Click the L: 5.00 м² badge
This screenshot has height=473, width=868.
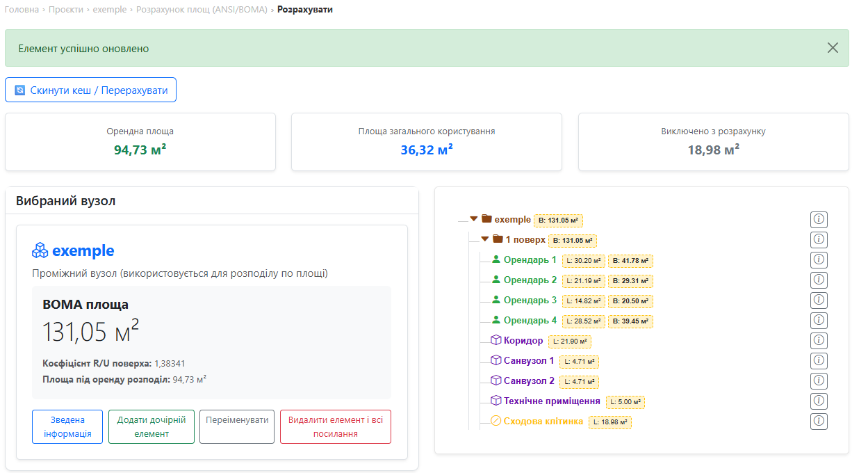[625, 402]
